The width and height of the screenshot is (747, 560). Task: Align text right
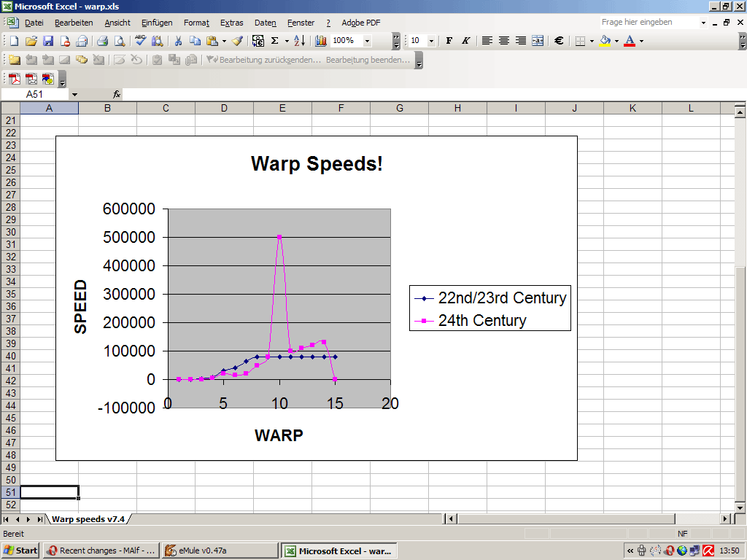click(x=521, y=41)
